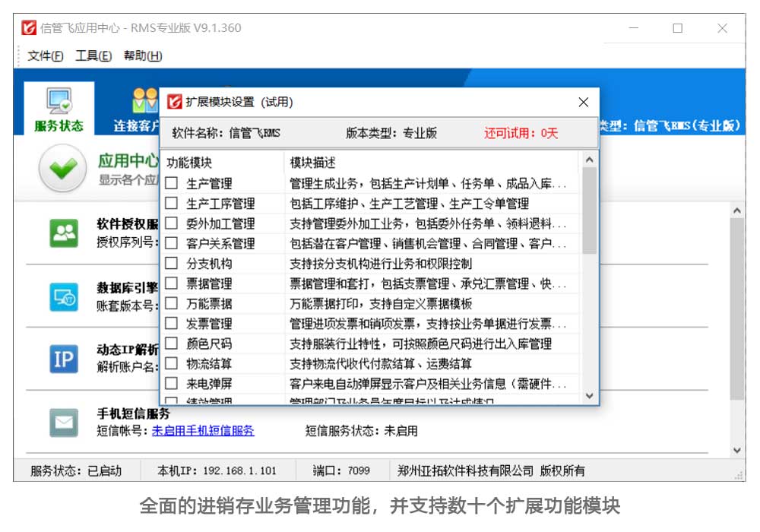Viewport: 760px width, 532px height.
Task: Enable the 生产管理 module checkbox
Action: point(172,183)
